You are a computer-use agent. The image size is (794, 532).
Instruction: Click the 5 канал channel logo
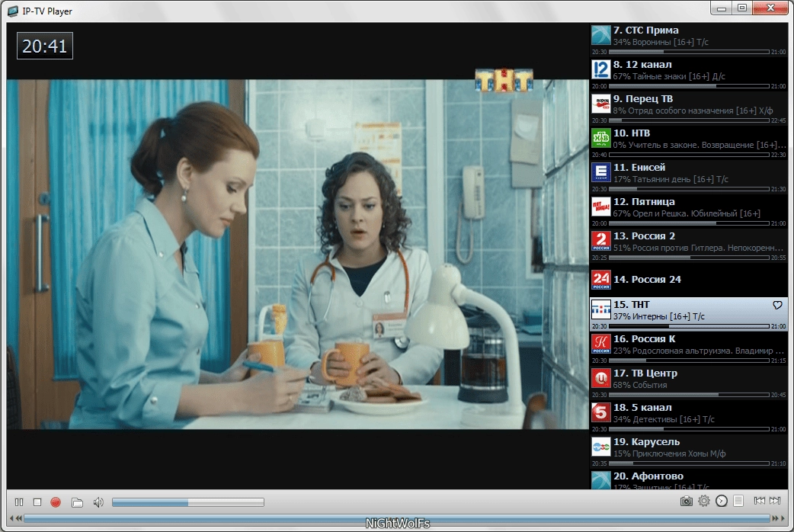pos(601,413)
